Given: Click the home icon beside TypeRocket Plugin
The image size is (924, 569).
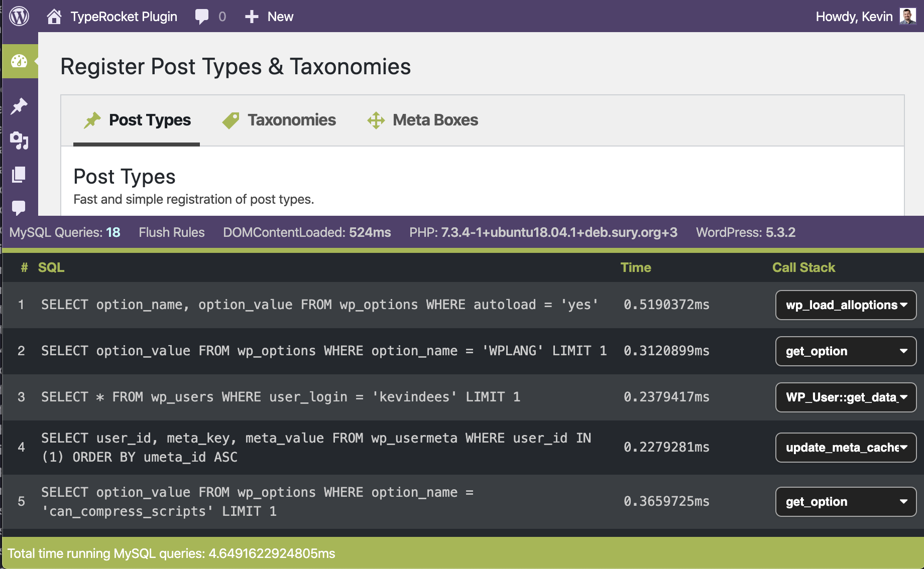Looking at the screenshot, I should 54,17.
